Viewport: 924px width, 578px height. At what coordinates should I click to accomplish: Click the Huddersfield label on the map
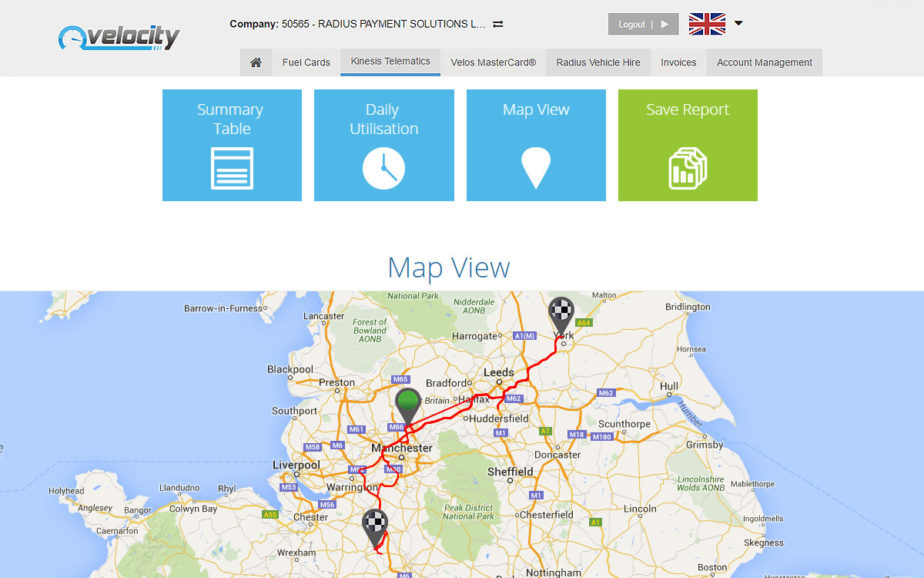point(499,418)
